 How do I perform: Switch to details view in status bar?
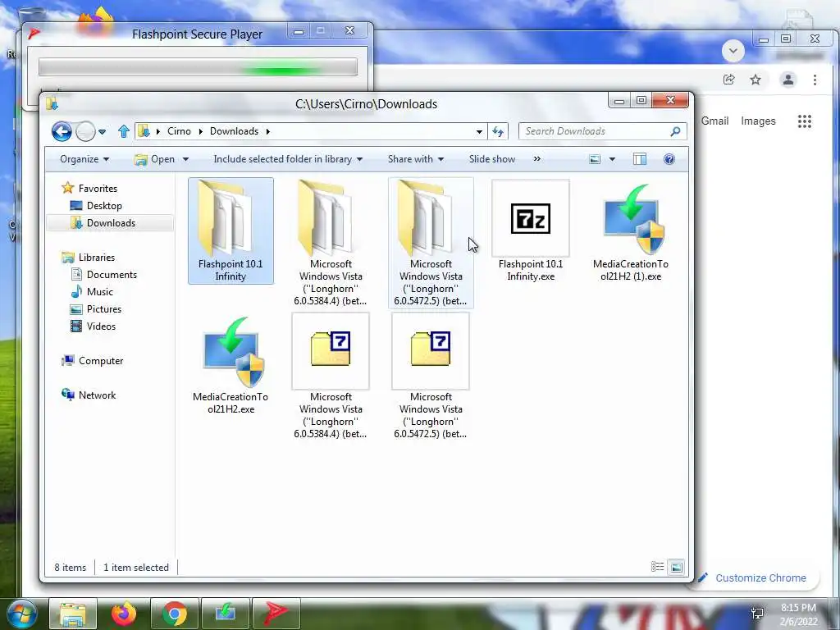point(658,567)
